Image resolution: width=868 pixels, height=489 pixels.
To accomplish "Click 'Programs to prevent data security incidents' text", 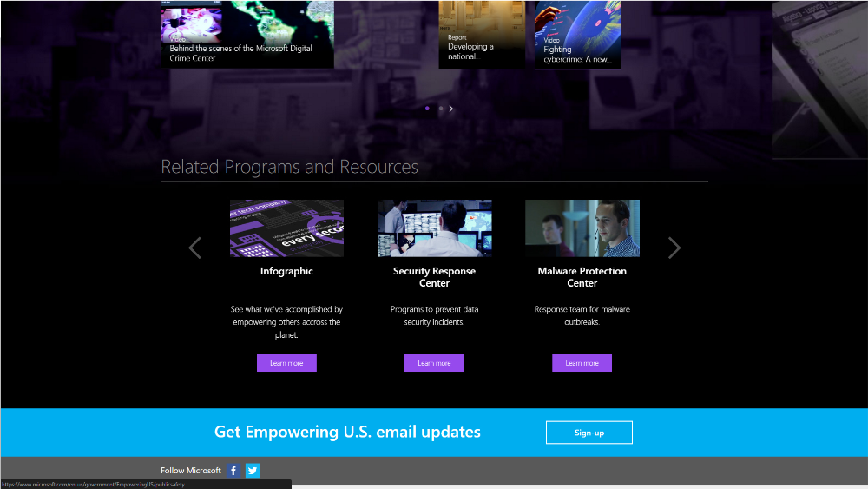I will pyautogui.click(x=435, y=315).
